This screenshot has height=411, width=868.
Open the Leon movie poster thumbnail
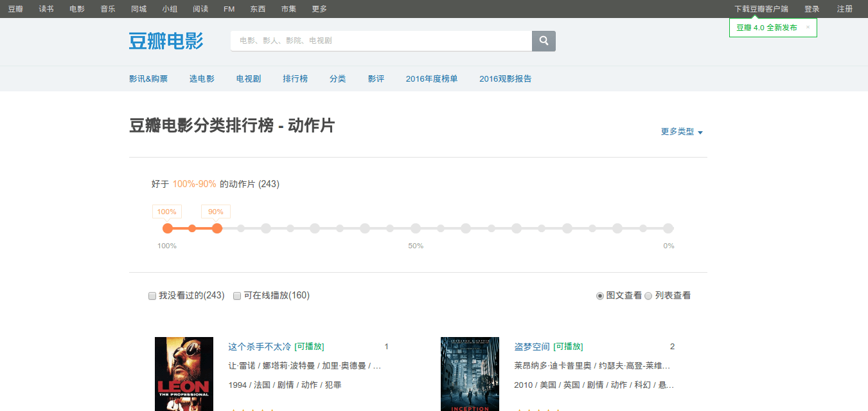[184, 374]
